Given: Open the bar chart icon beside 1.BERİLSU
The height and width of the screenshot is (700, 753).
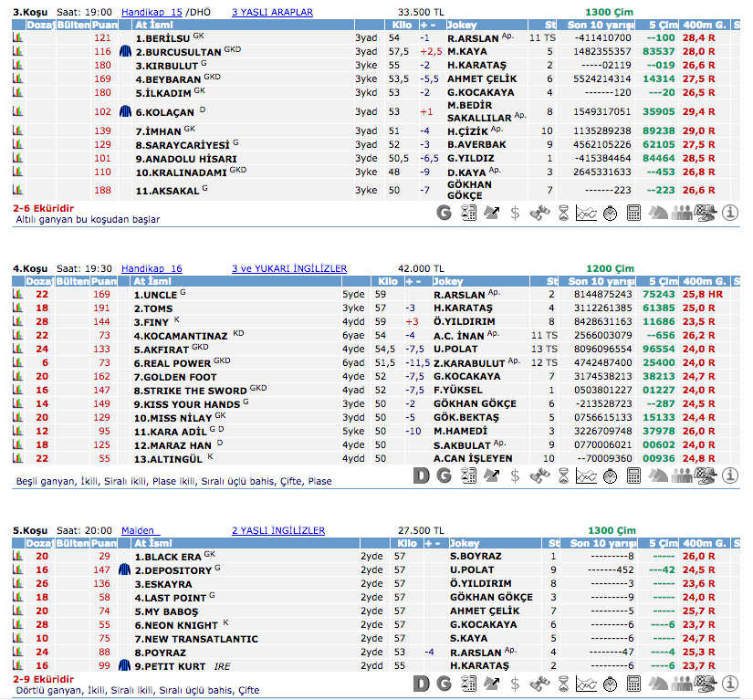Looking at the screenshot, I should [17, 39].
